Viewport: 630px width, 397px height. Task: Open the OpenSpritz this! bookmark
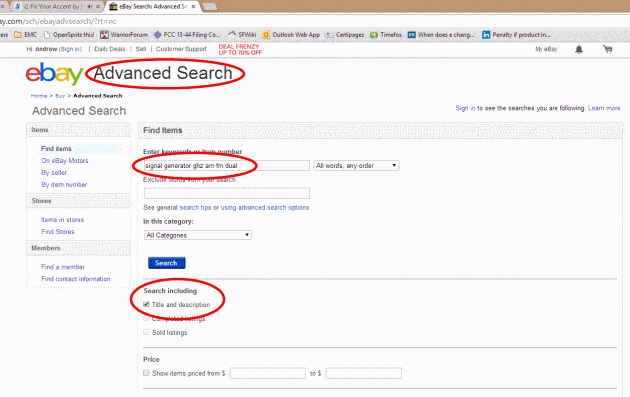click(x=69, y=35)
